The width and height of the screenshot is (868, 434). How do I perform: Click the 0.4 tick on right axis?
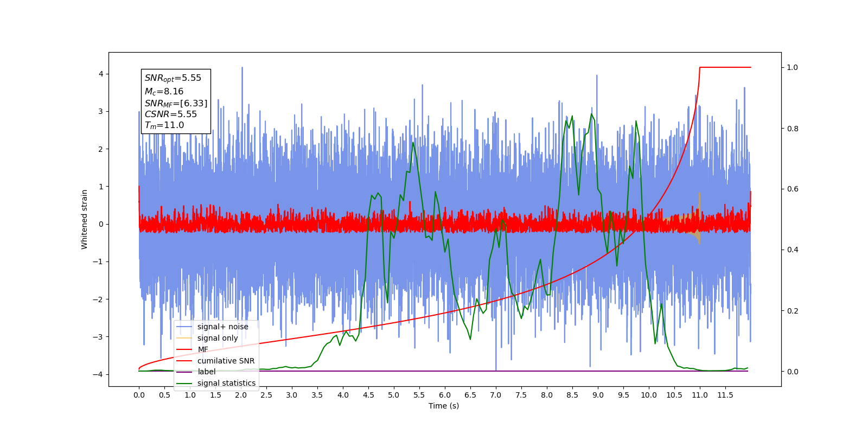pos(793,250)
